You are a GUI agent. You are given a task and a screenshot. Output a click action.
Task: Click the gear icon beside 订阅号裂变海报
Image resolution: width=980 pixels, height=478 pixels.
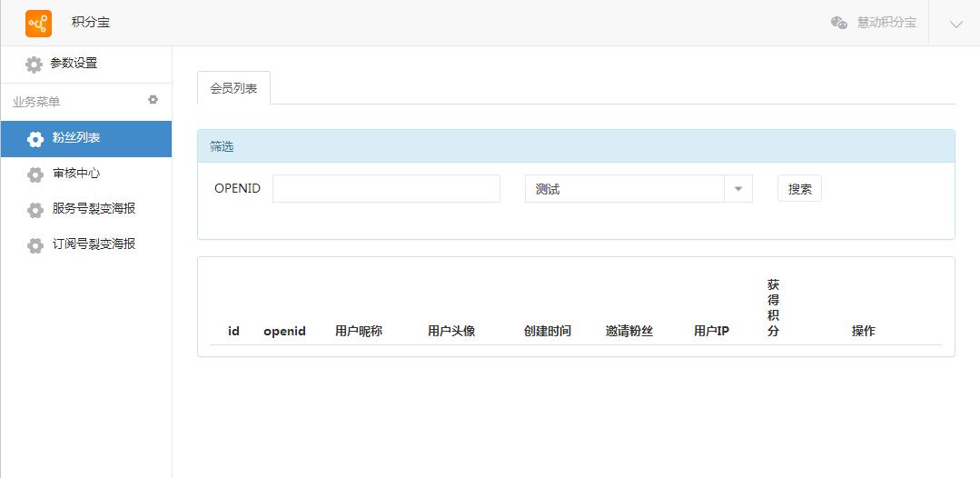(35, 245)
